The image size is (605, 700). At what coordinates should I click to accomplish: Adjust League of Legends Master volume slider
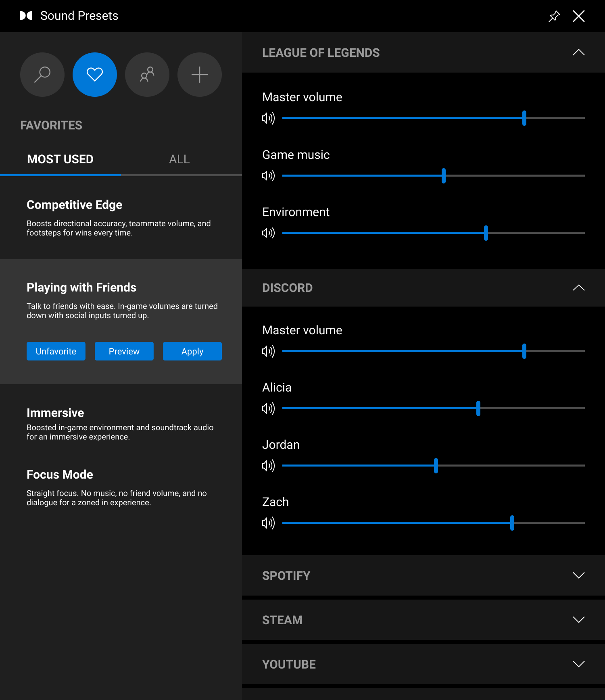524,118
